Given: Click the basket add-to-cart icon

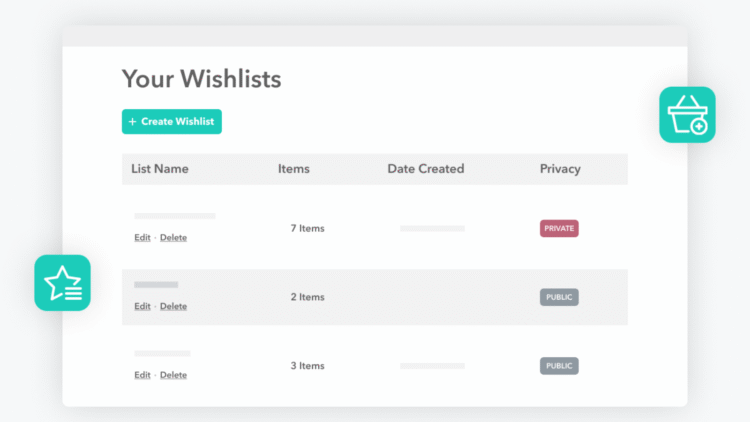Looking at the screenshot, I should 687,115.
